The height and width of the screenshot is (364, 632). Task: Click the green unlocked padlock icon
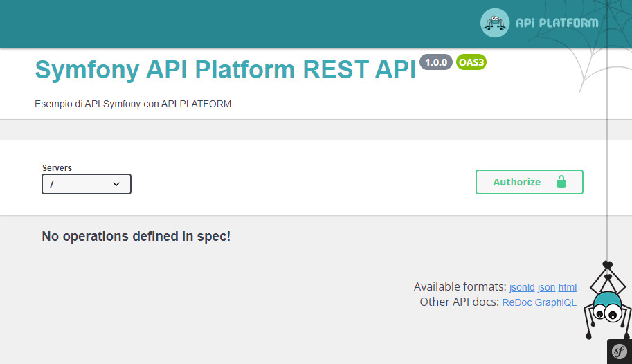click(561, 182)
